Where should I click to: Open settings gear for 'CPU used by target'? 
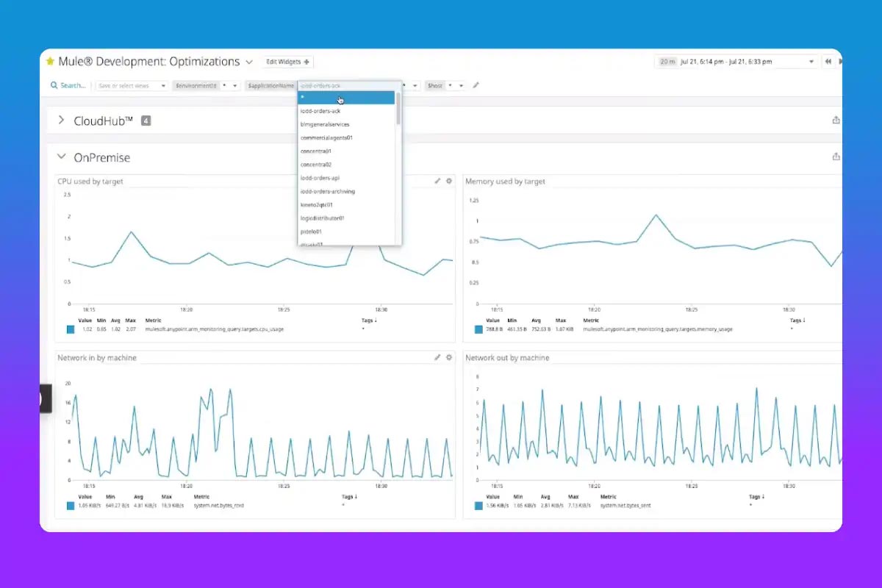tap(449, 181)
